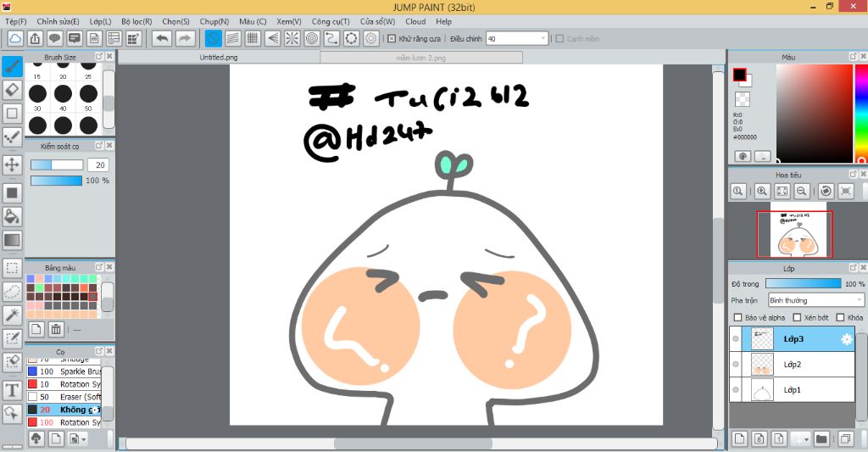Viewport: 868px width, 452px height.
Task: Open the Pha trộn blending dropdown
Action: (x=816, y=300)
